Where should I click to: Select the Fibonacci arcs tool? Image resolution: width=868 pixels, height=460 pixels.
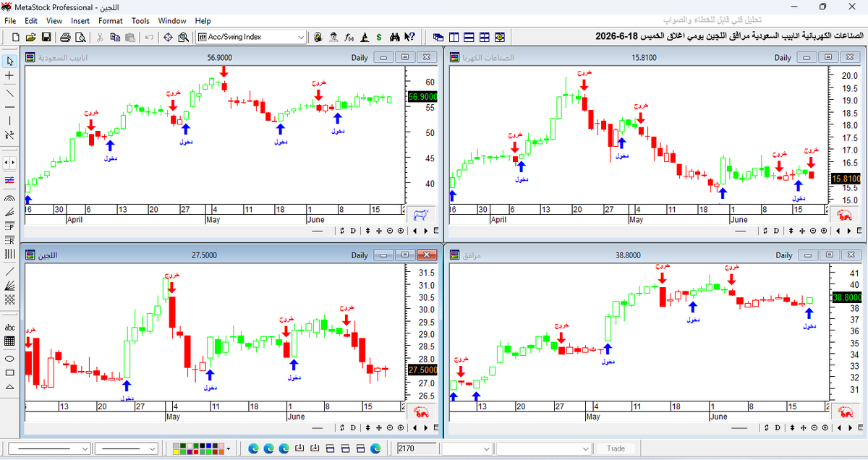click(x=10, y=198)
